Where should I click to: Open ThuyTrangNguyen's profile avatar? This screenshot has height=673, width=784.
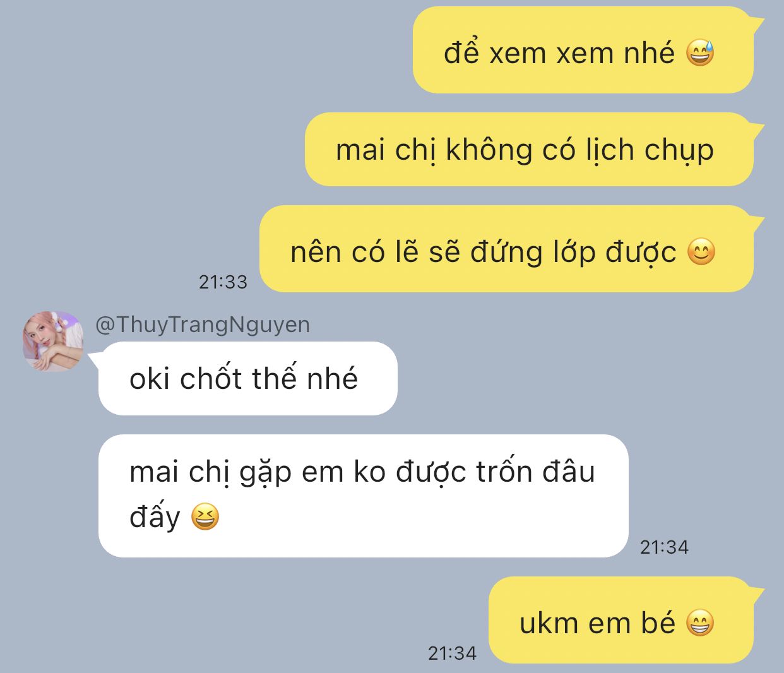click(x=53, y=341)
